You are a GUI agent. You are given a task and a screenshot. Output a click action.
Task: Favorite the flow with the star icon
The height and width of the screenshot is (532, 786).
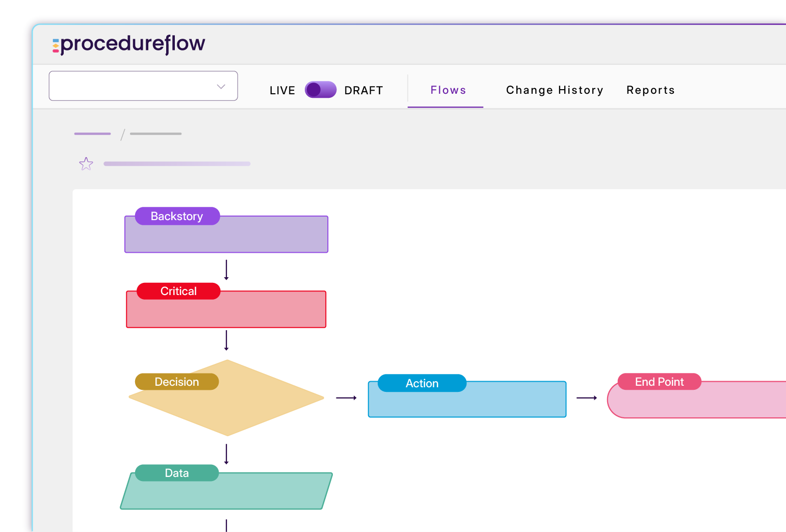point(86,164)
